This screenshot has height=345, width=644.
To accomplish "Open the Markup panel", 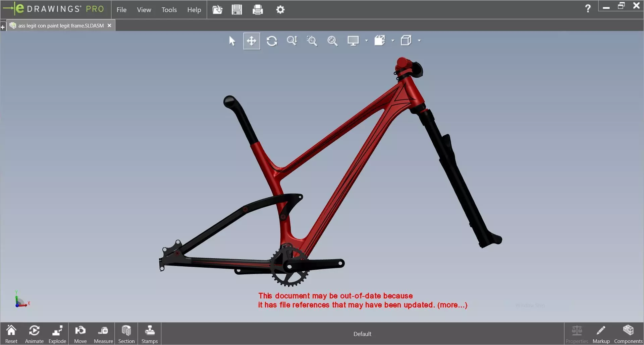I will (601, 334).
